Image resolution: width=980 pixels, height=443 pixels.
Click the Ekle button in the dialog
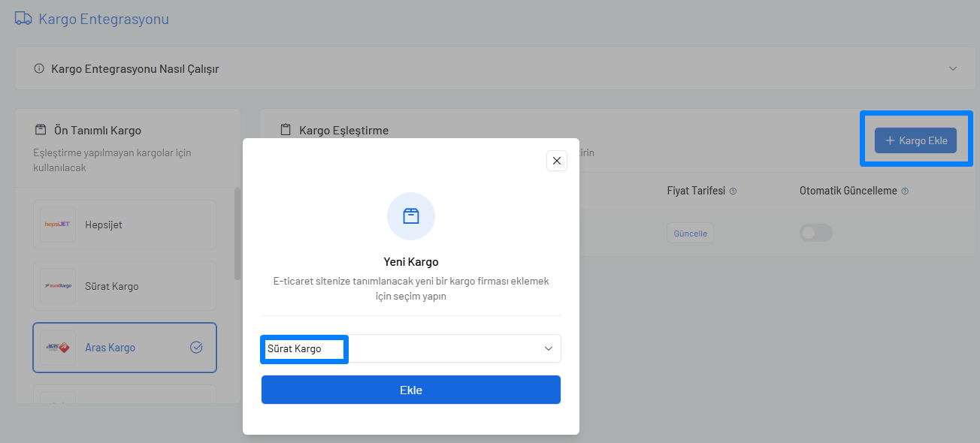[411, 390]
